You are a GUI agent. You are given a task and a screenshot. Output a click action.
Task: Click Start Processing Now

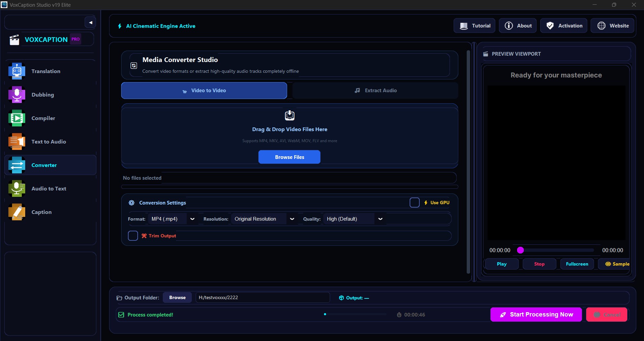click(x=536, y=315)
